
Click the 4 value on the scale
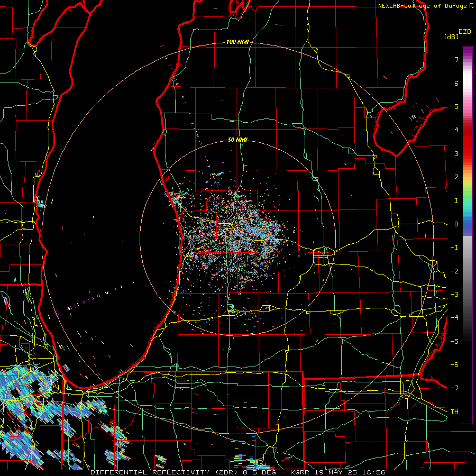click(456, 130)
